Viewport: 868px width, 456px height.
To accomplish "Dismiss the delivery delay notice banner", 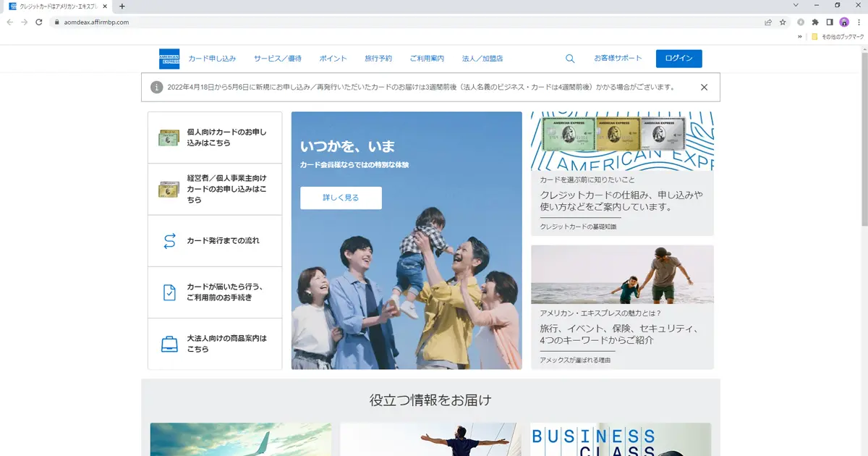I will pyautogui.click(x=704, y=88).
